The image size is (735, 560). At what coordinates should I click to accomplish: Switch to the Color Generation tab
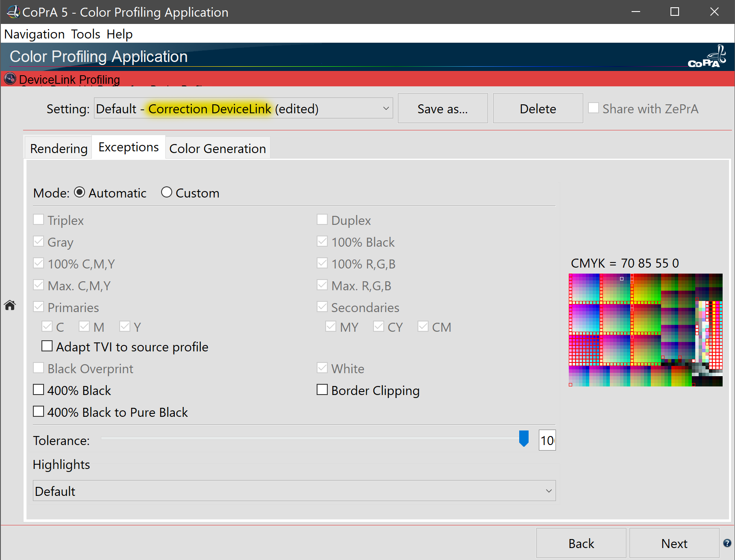coord(218,148)
